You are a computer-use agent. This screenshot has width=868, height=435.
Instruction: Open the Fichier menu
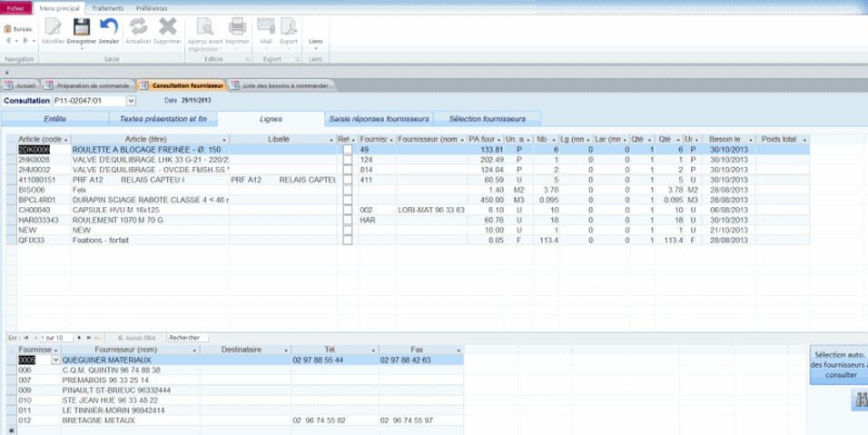tap(15, 8)
